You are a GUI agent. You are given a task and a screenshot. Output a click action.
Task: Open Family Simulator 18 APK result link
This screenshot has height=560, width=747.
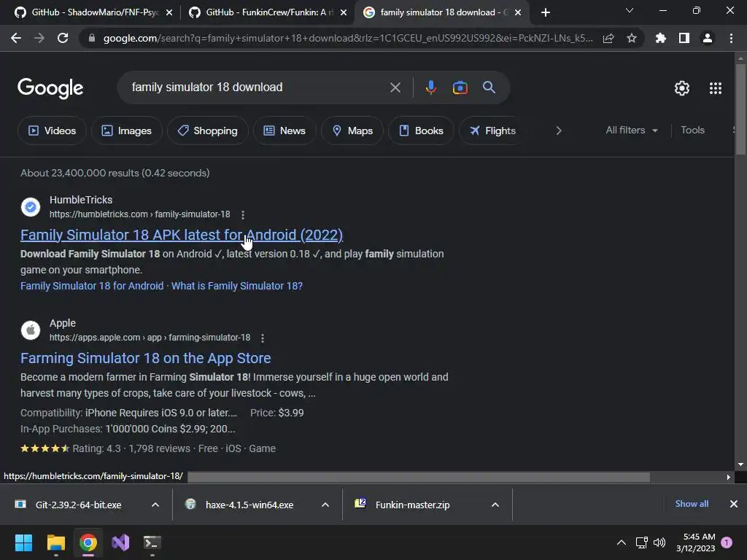coord(182,235)
